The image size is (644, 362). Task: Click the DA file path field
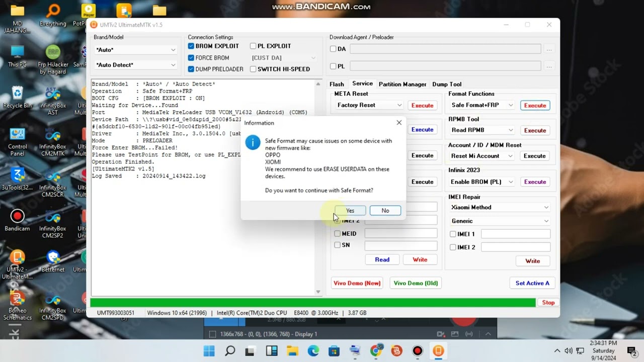[x=445, y=49]
